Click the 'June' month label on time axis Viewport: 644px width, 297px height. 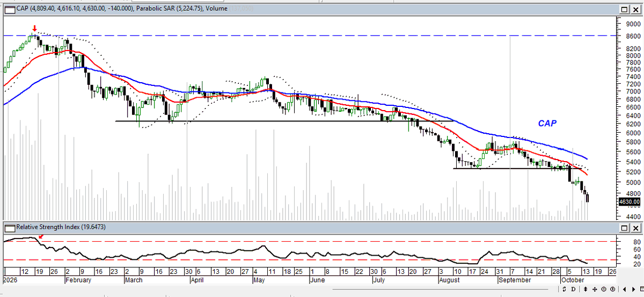pyautogui.click(x=317, y=280)
